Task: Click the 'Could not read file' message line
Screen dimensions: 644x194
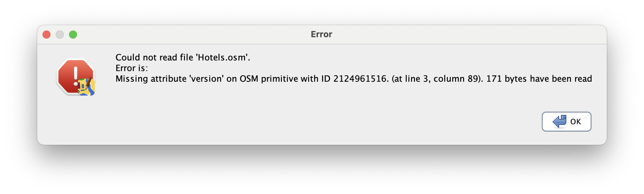Action: (x=183, y=57)
